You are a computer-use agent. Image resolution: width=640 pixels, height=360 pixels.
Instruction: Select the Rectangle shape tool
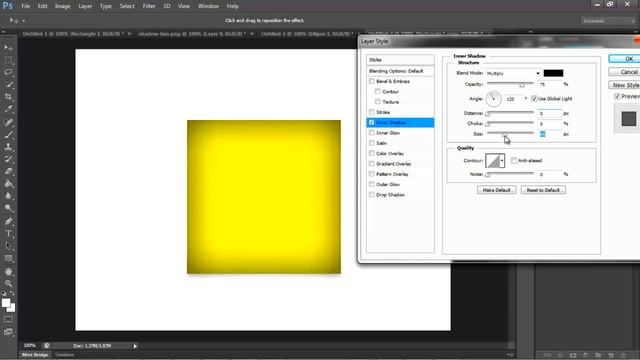tap(8, 258)
